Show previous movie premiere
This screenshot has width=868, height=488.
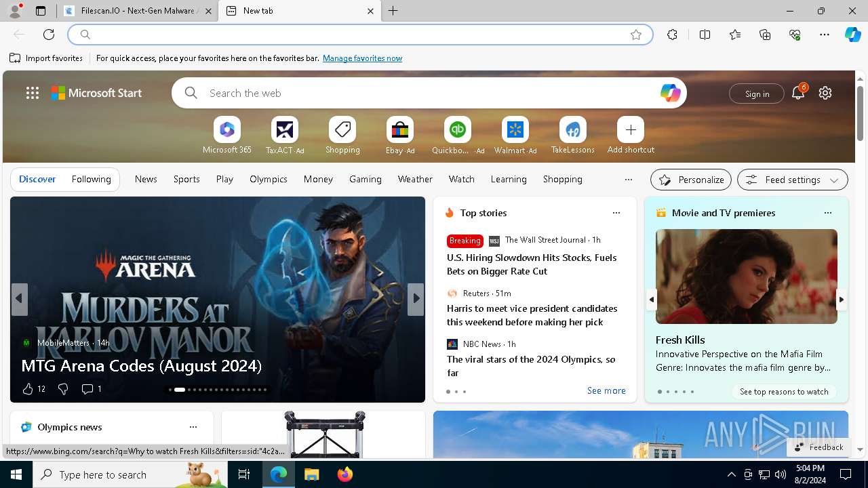pyautogui.click(x=651, y=299)
